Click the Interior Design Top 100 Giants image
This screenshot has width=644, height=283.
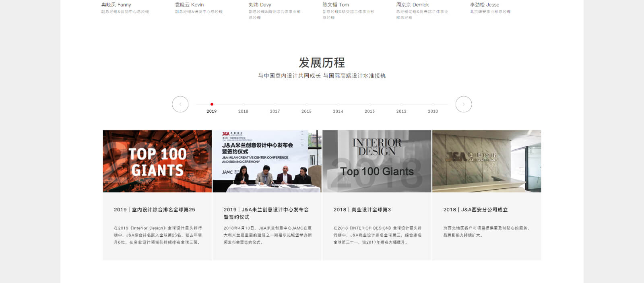(377, 161)
